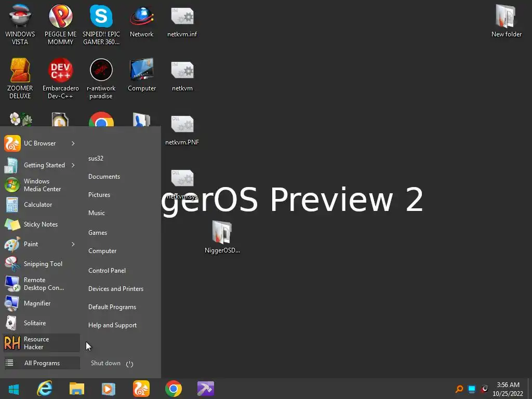Open the ZOOMER DELUXE desktop icon
The width and height of the screenshot is (532, 399).
click(x=20, y=78)
